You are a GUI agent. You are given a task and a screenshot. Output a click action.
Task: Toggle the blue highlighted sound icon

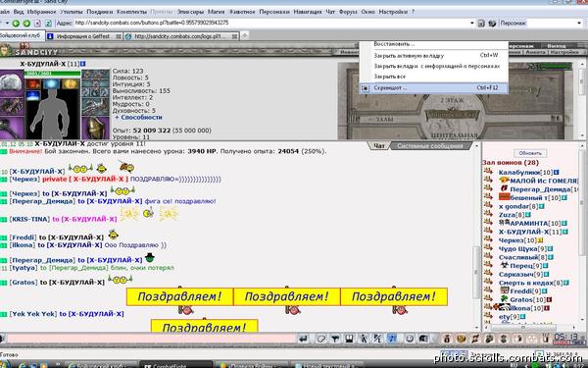pyautogui.click(x=392, y=339)
